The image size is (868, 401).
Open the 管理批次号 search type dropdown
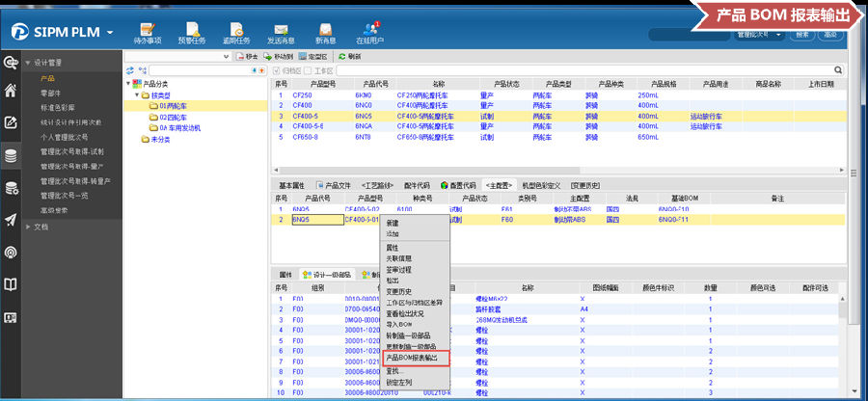click(759, 34)
